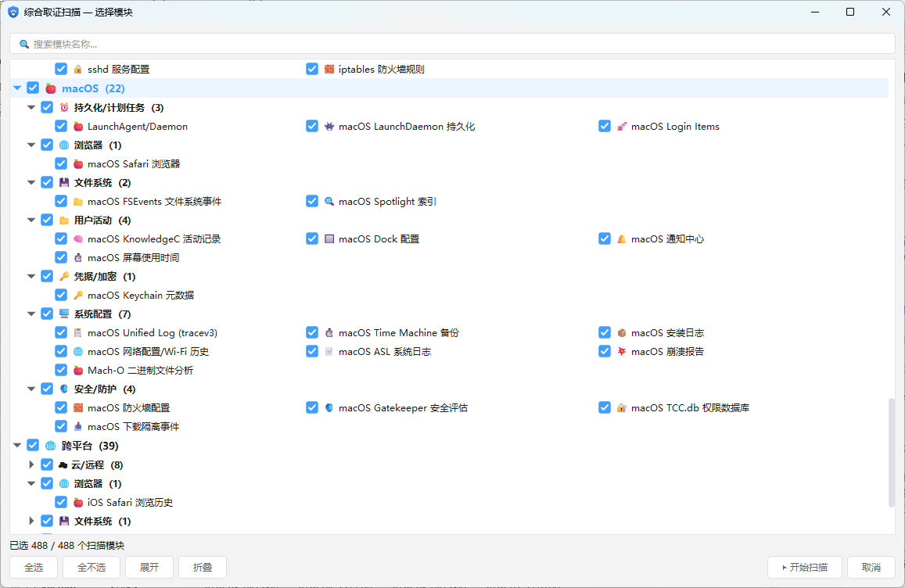Click the magnifier icon beside macOS Spotlight 索引
Viewport: 905px width, 588px height.
coord(329,202)
